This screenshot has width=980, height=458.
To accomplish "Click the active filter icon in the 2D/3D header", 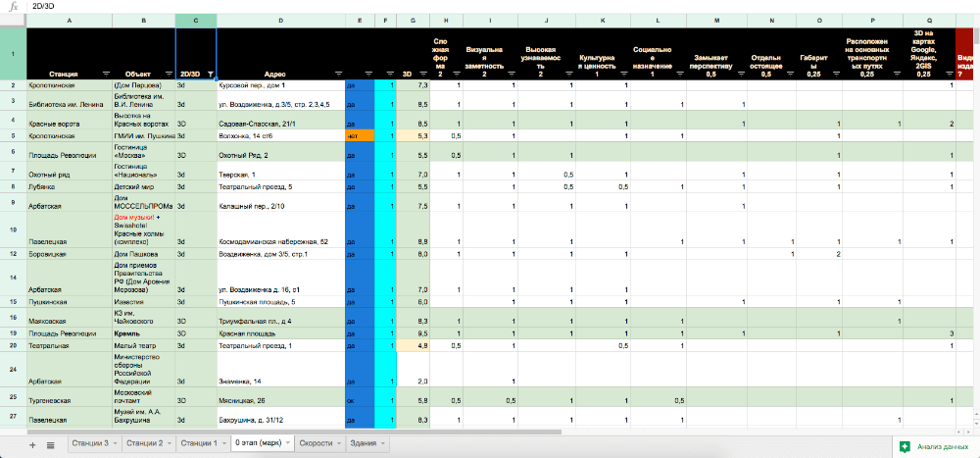I will pos(211,73).
